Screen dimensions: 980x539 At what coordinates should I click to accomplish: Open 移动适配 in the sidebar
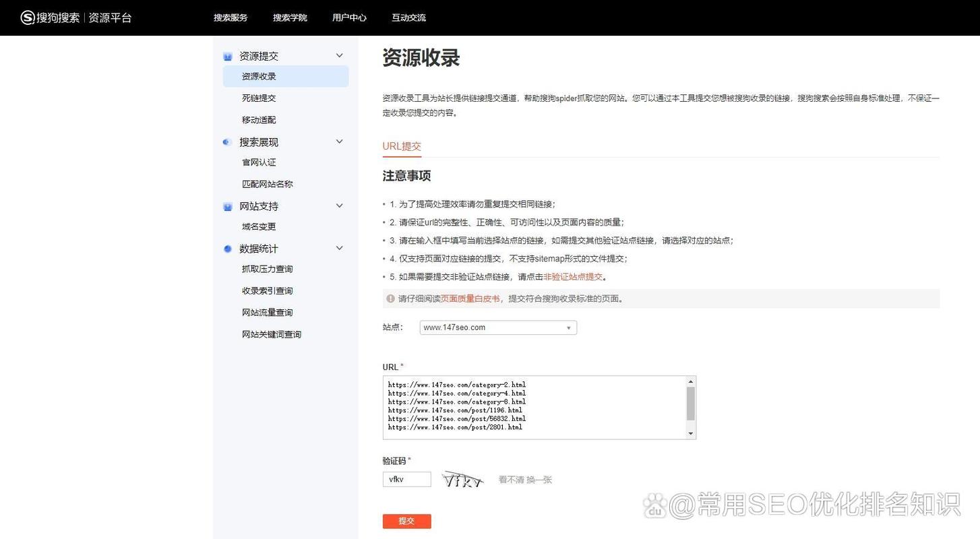[x=259, y=120]
